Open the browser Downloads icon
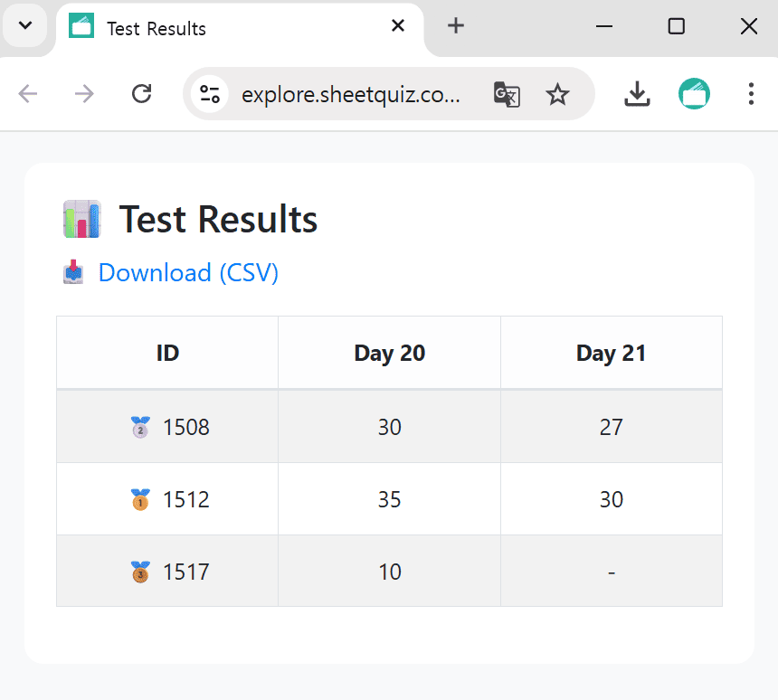 click(637, 94)
